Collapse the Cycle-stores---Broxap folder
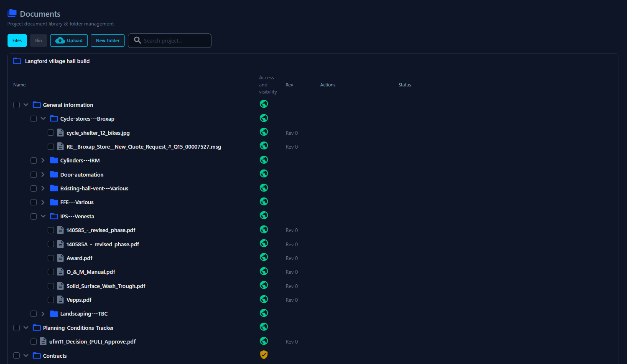The height and width of the screenshot is (364, 627). pos(43,119)
